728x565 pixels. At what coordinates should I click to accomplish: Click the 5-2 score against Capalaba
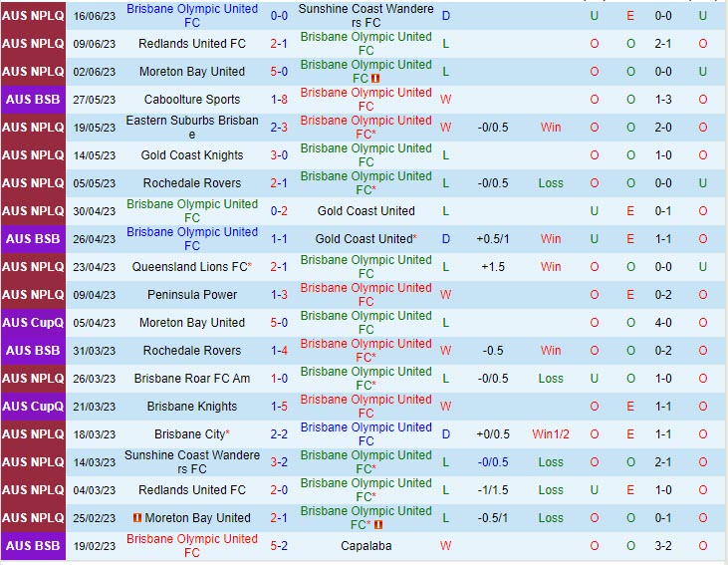pos(279,545)
